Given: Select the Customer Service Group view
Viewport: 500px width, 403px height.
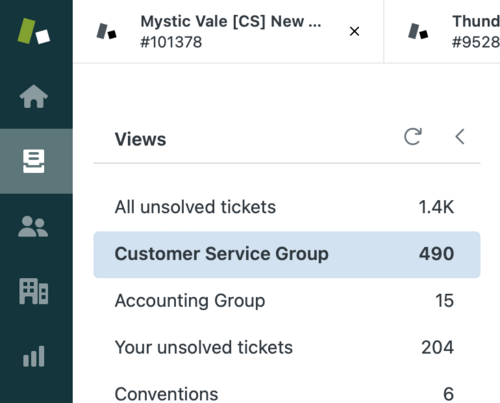Looking at the screenshot, I should pos(287,254).
